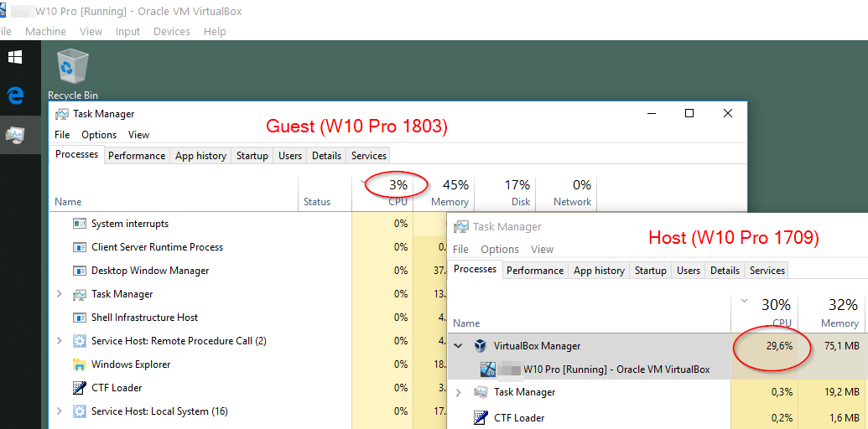Open guest Task Manager Options menu
The width and height of the screenshot is (868, 429).
(99, 135)
